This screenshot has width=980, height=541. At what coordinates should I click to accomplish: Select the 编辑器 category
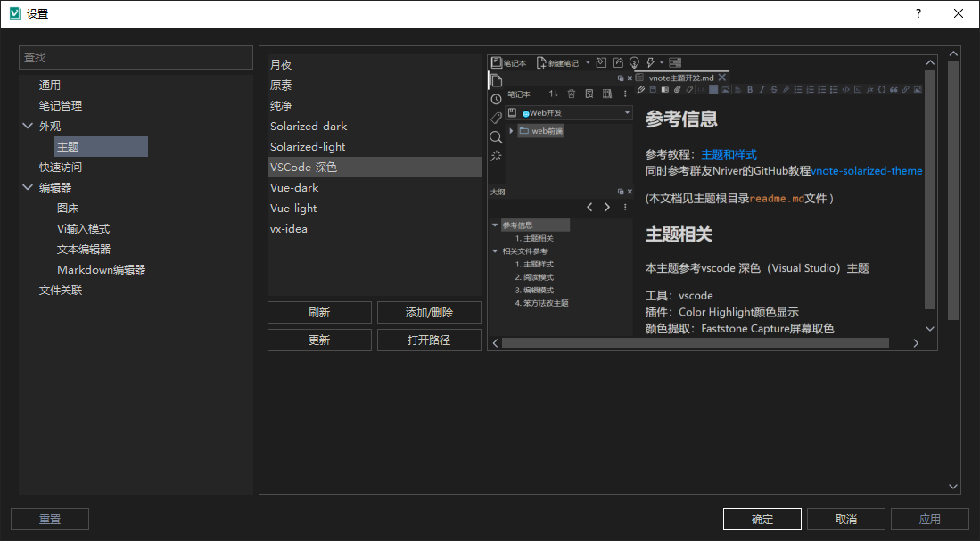click(x=55, y=188)
